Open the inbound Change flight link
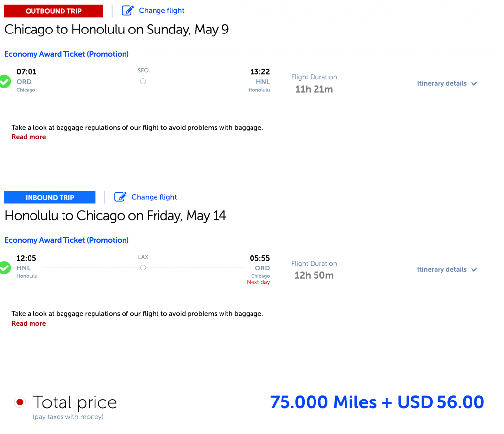Viewport: 504px width, 434px height. point(154,197)
